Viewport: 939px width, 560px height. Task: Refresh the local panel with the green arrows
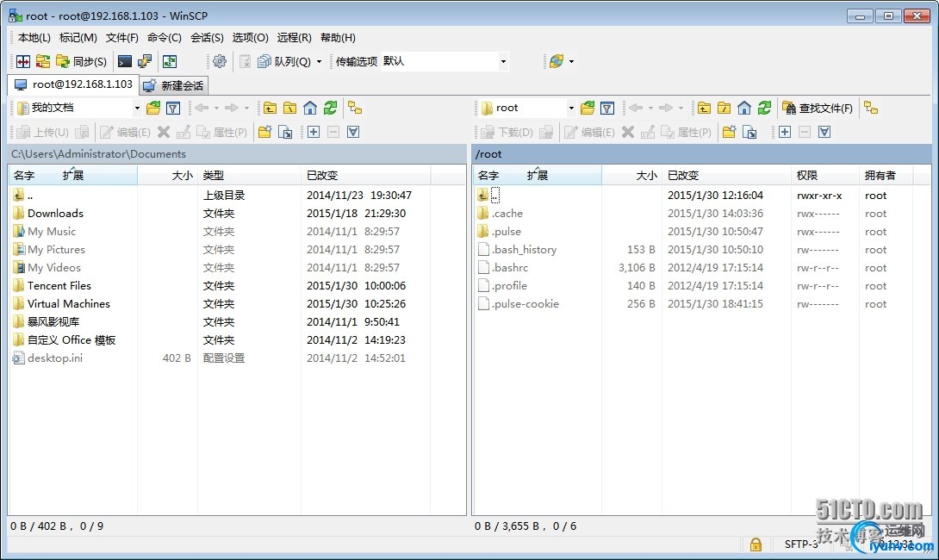330,108
